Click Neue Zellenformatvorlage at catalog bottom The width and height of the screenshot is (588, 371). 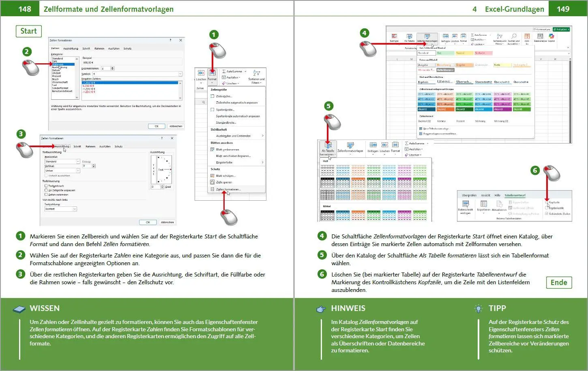pos(437,129)
